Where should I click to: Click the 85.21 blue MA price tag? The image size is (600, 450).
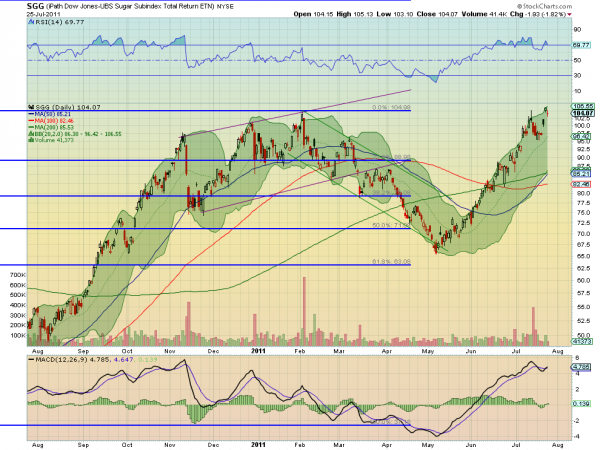pyautogui.click(x=581, y=174)
